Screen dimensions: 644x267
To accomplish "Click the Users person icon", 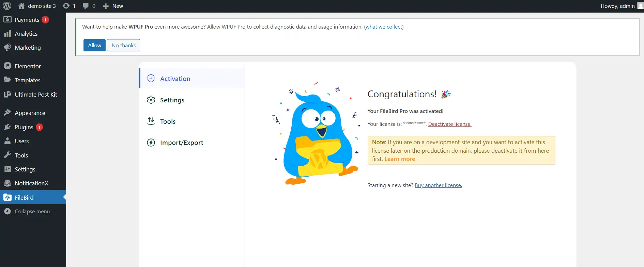I will click(7, 141).
